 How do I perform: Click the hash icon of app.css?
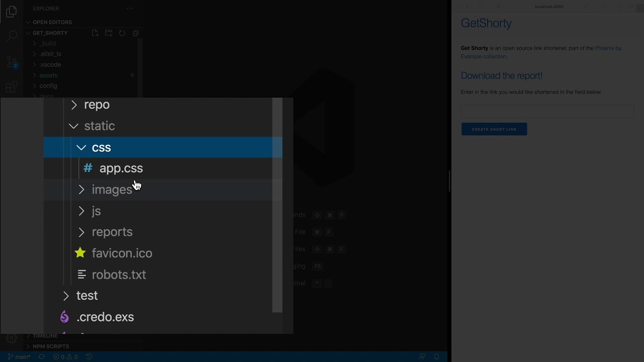[88, 168]
